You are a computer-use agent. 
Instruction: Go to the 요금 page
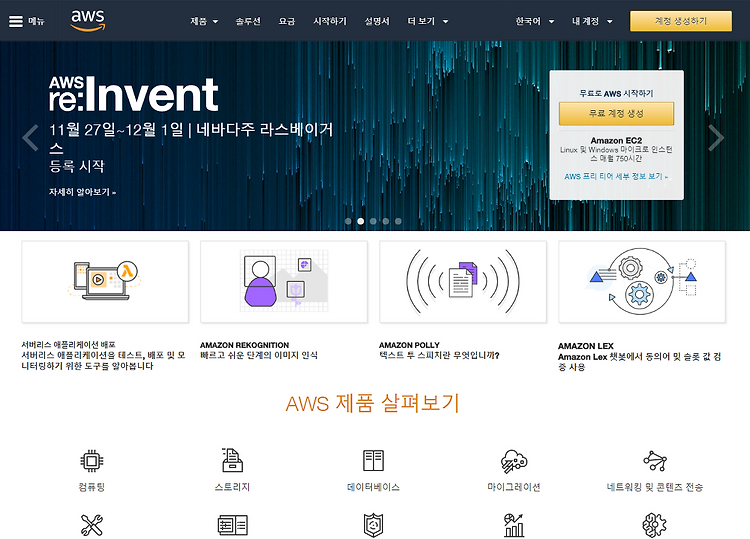(287, 21)
